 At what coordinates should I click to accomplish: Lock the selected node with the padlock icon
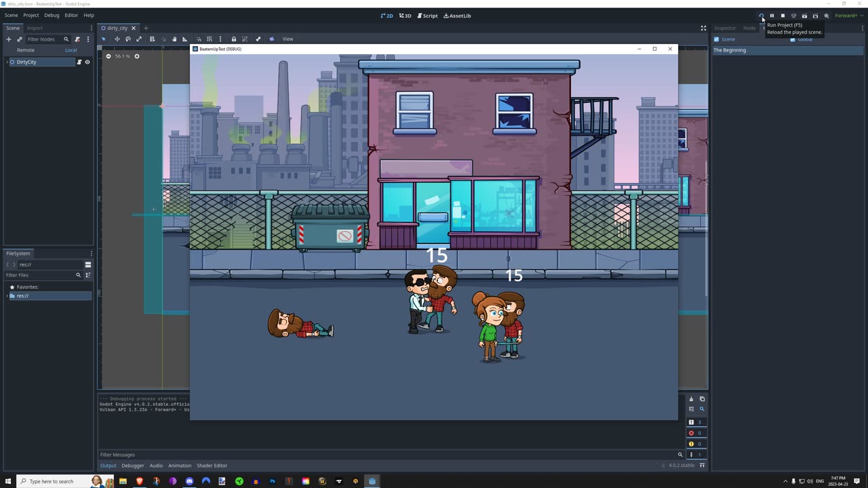(234, 39)
